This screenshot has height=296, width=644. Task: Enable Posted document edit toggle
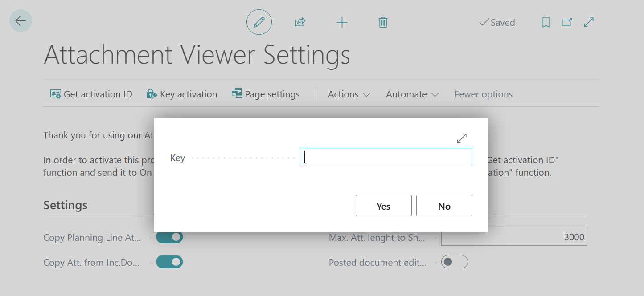coord(454,262)
